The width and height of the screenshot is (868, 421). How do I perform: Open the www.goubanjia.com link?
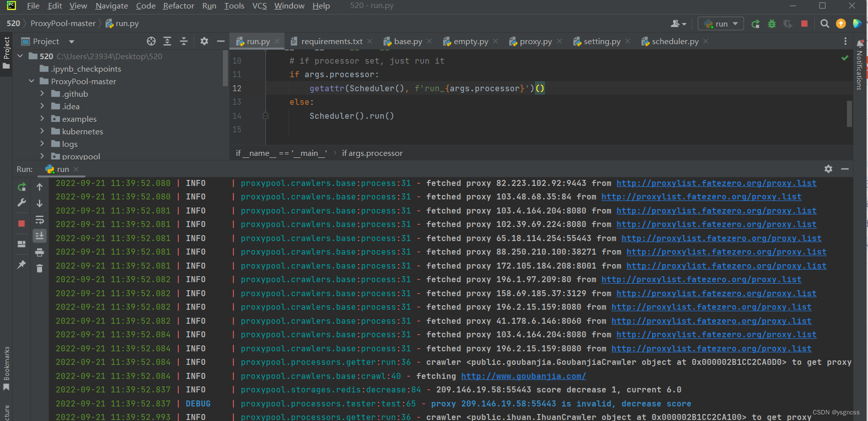pyautogui.click(x=523, y=376)
